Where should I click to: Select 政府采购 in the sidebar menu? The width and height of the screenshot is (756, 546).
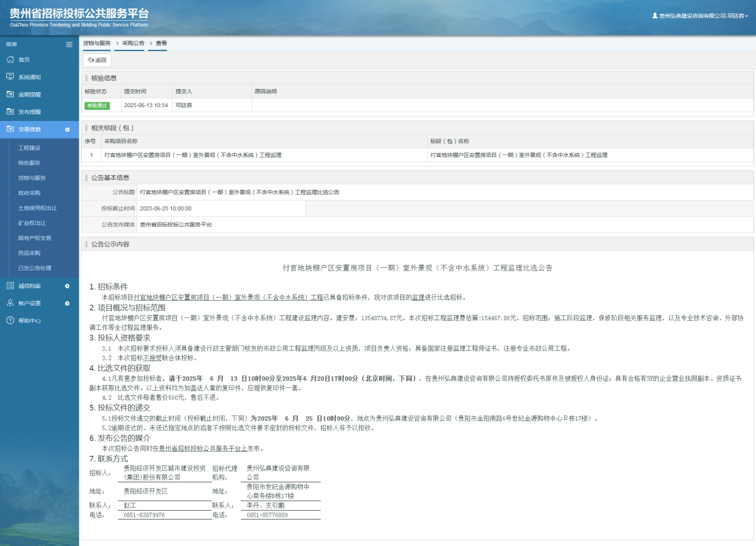[30, 192]
